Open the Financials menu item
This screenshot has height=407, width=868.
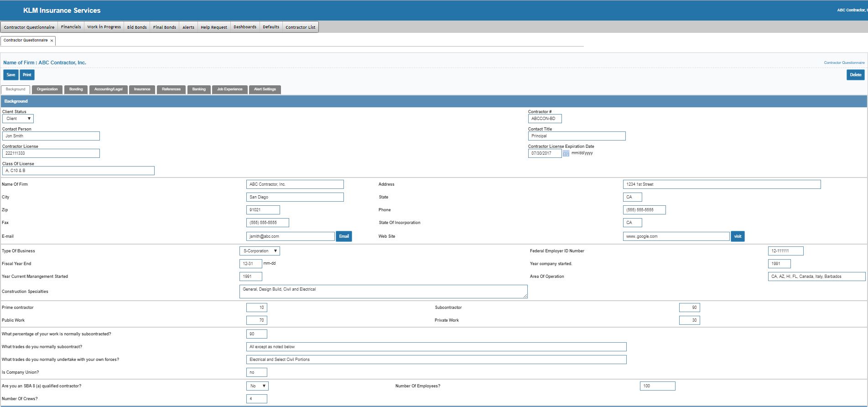(71, 27)
